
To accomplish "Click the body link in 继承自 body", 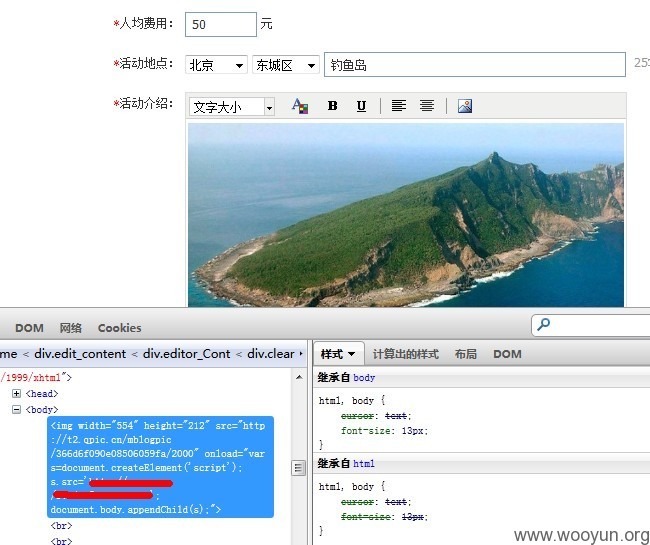I will click(364, 378).
